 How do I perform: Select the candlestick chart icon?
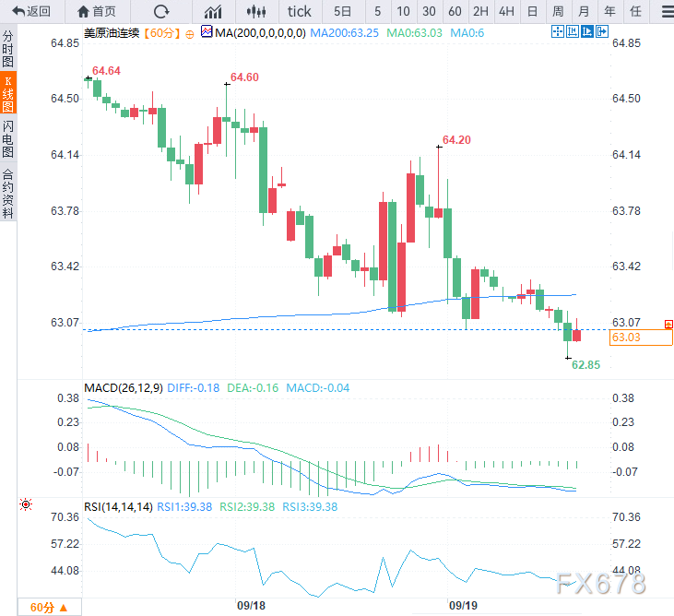[257, 12]
